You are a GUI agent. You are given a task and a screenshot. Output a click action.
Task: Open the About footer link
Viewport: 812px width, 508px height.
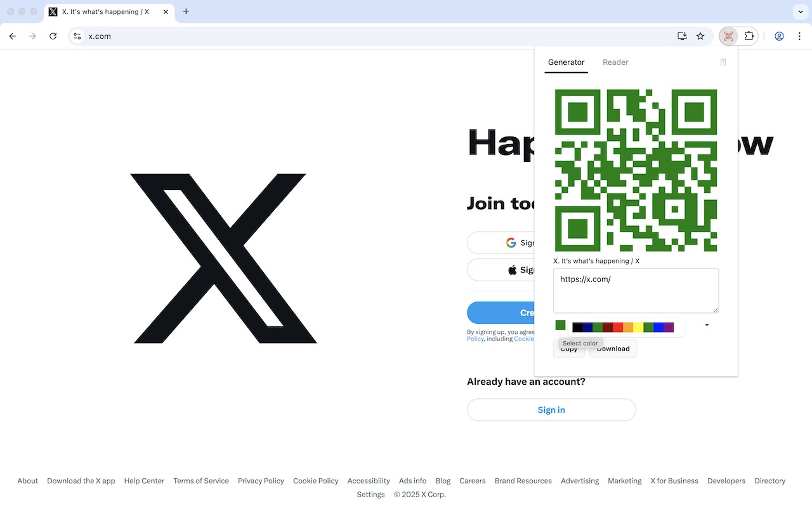pos(28,481)
